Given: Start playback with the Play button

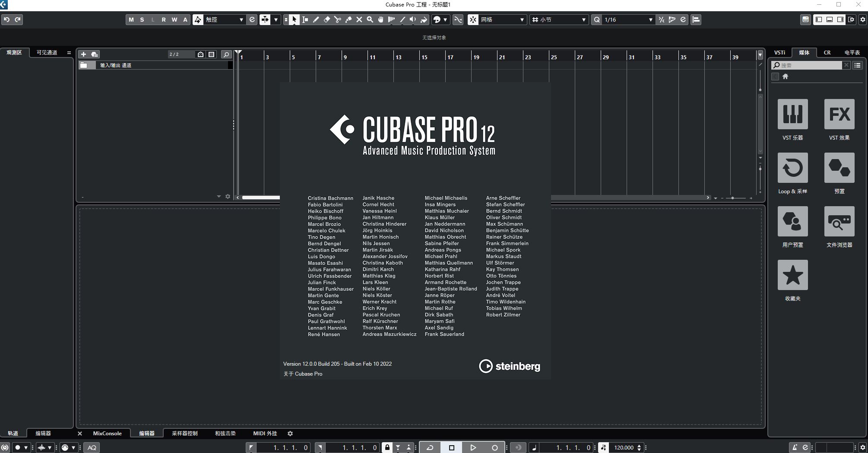Looking at the screenshot, I should click(473, 447).
